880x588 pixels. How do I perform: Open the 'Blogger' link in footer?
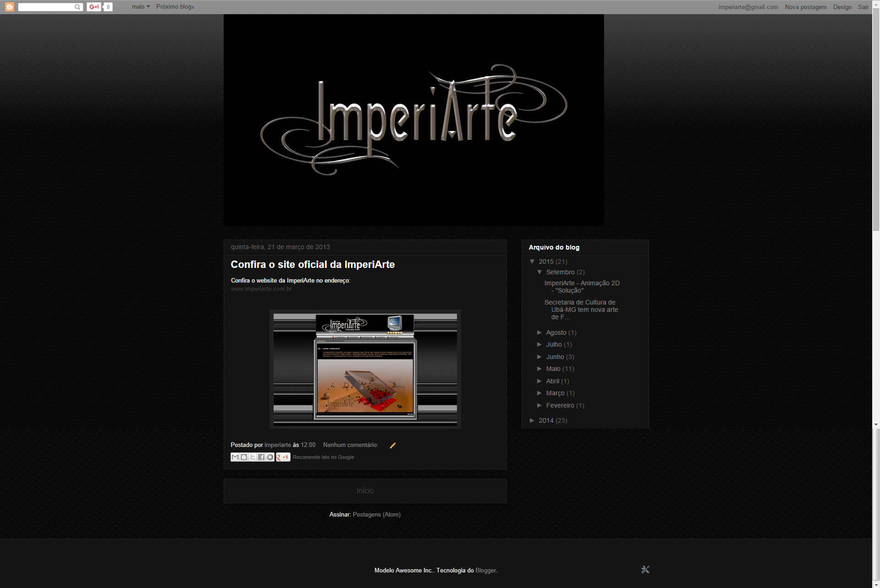(486, 571)
